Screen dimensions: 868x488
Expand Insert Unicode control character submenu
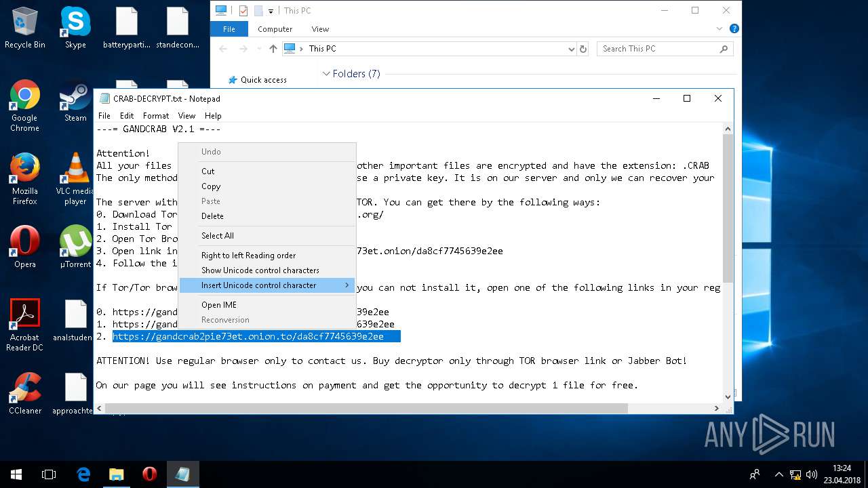[267, 285]
